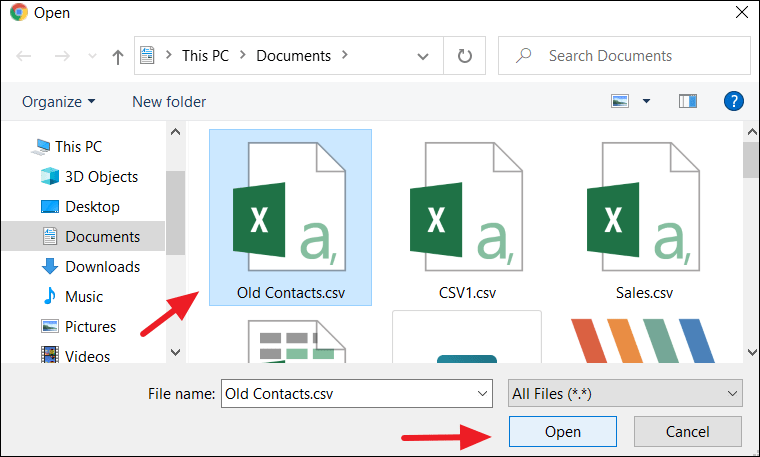Change the view with view icon
This screenshot has height=457, width=760.
pos(620,101)
